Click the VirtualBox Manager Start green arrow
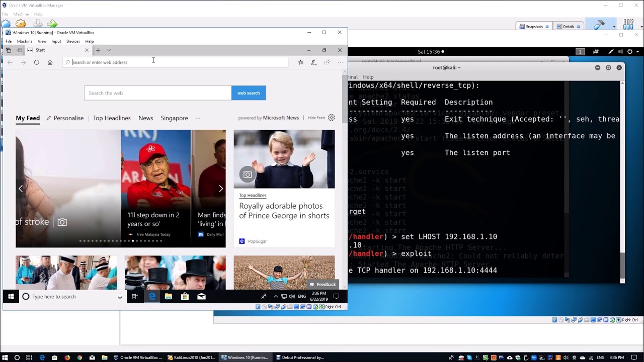Screen dimensions: 644x362 52,24
